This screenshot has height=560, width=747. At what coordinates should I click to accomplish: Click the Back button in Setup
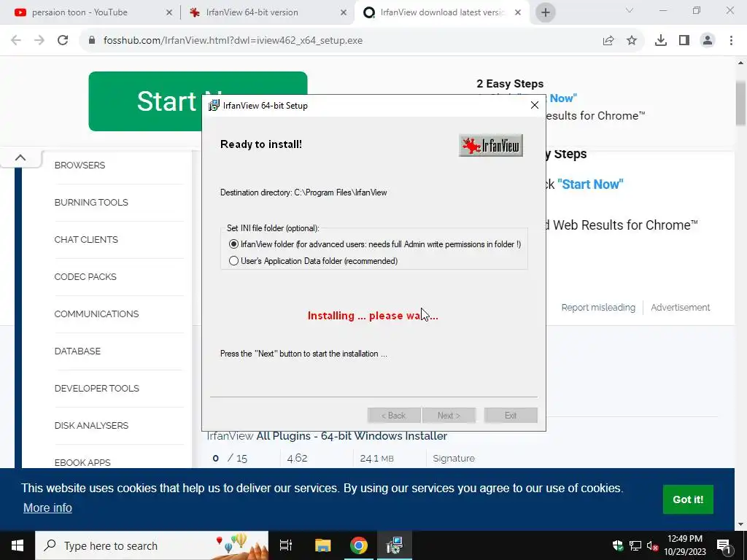393,415
